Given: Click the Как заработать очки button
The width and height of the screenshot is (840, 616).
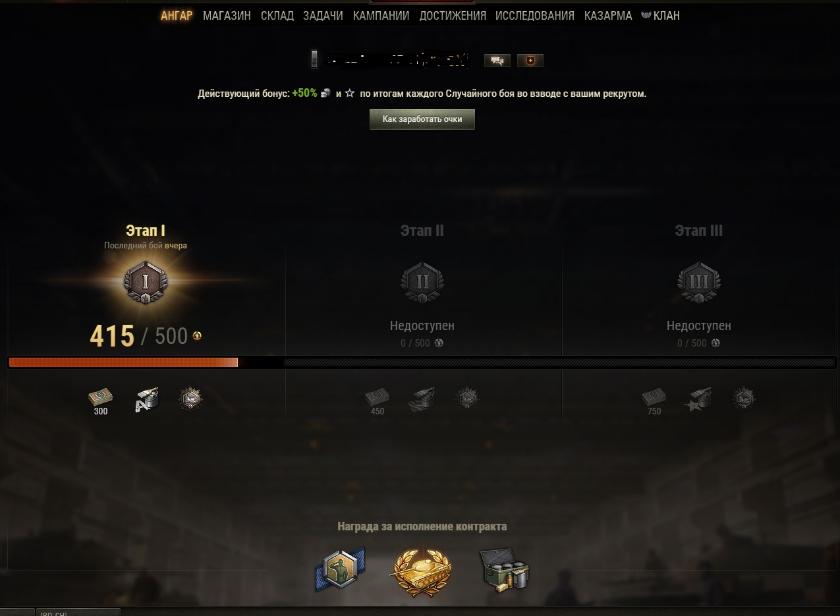Looking at the screenshot, I should point(422,119).
